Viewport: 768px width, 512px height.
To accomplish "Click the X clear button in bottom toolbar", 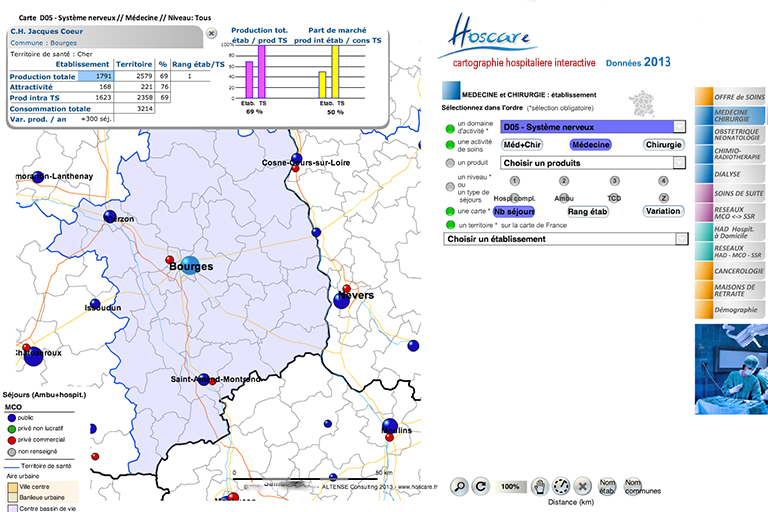I will click(x=582, y=487).
